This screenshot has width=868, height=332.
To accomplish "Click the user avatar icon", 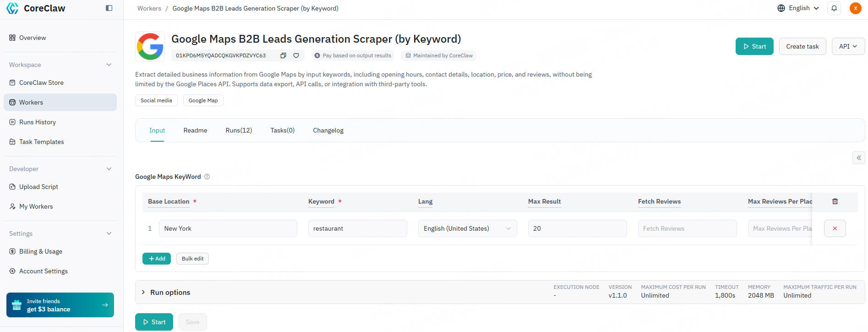I will click(x=855, y=8).
